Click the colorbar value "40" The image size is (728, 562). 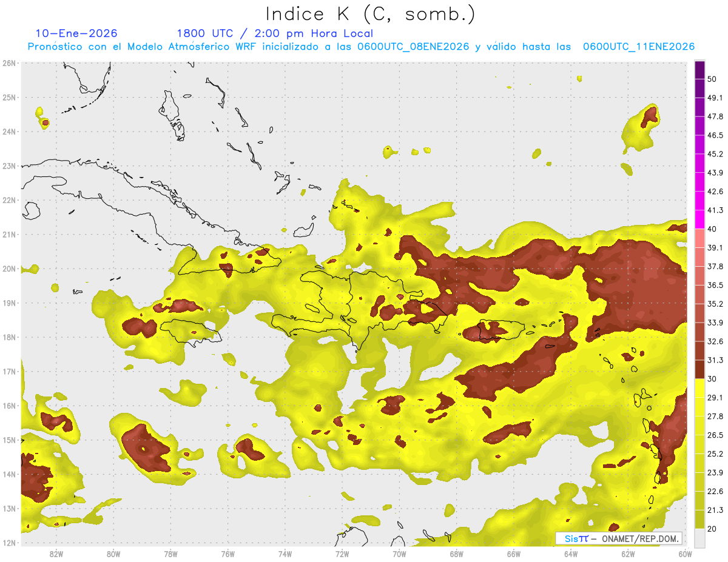point(712,229)
